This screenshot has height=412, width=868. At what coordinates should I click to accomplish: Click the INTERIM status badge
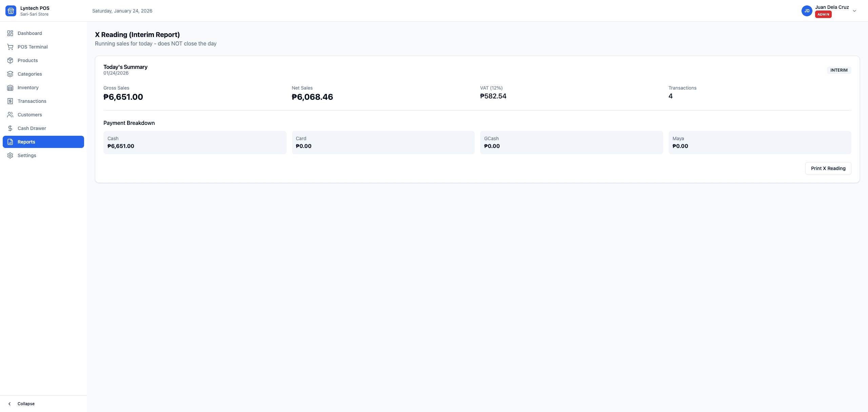click(839, 70)
